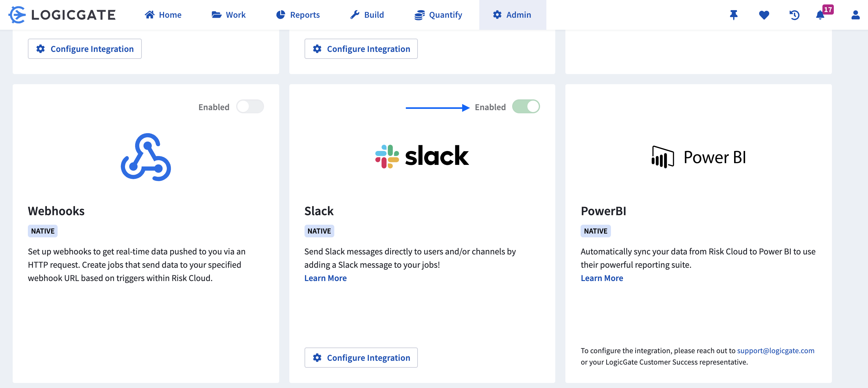
Task: Click the Slack logo image
Action: 422,156
